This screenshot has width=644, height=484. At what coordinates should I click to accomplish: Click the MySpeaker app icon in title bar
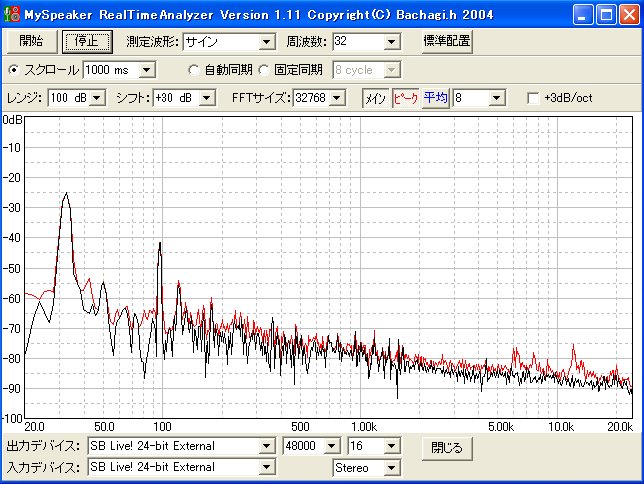[x=13, y=13]
